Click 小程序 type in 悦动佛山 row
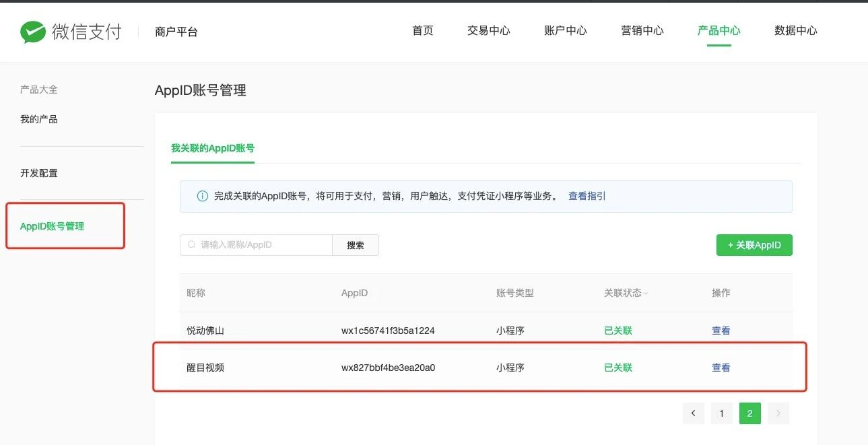This screenshot has width=868, height=445. 510,331
